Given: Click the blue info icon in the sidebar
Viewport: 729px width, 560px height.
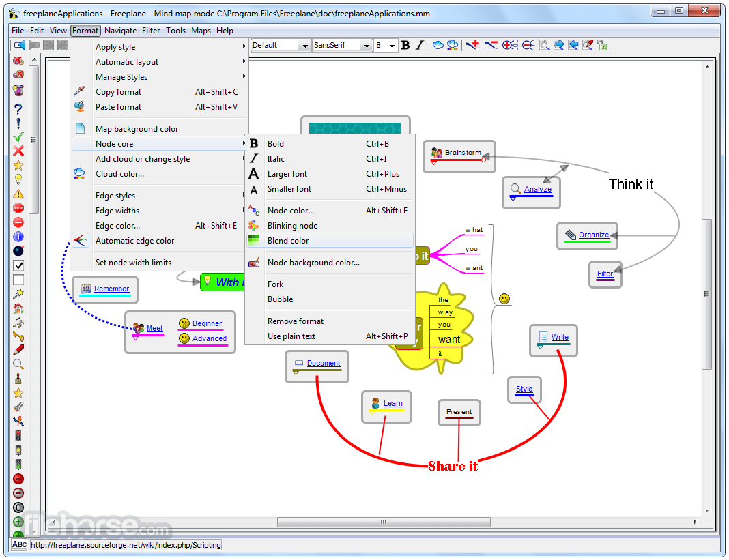Looking at the screenshot, I should tap(18, 237).
